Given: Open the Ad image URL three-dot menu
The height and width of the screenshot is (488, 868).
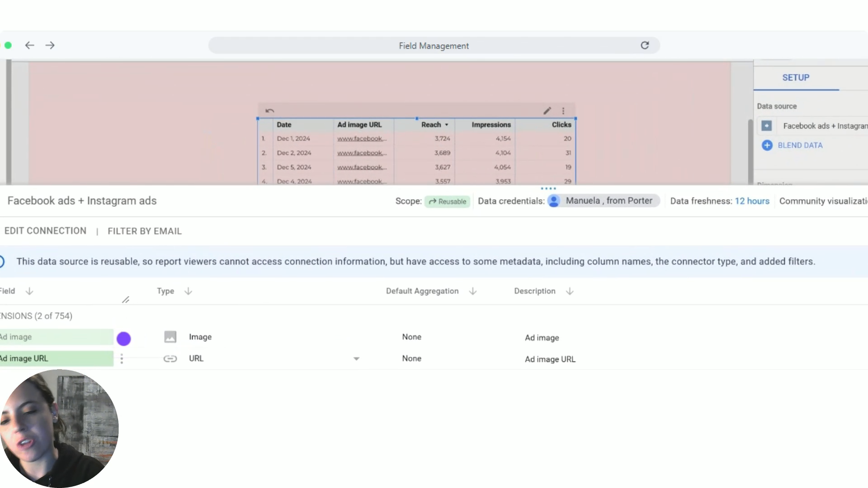Looking at the screenshot, I should 122,359.
